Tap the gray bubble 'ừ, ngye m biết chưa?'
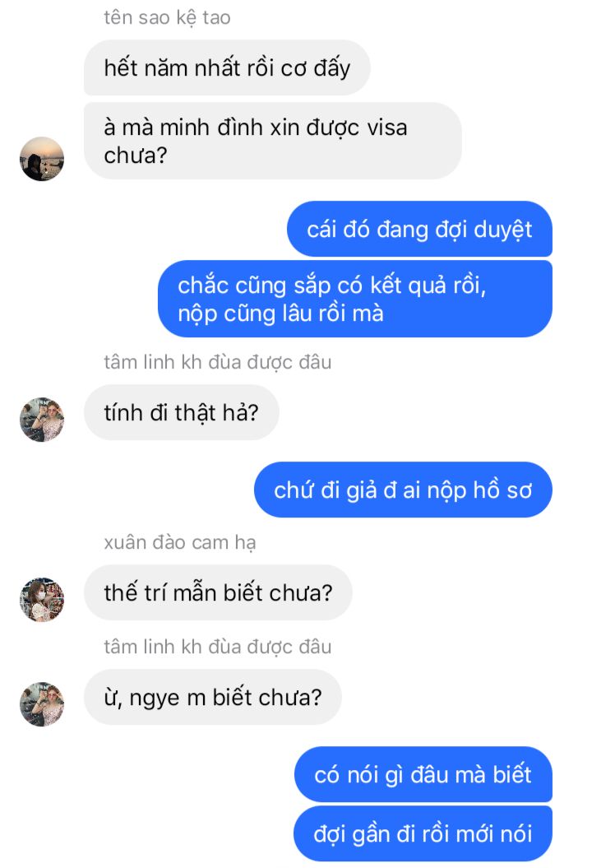The image size is (592, 868). pyautogui.click(x=212, y=697)
